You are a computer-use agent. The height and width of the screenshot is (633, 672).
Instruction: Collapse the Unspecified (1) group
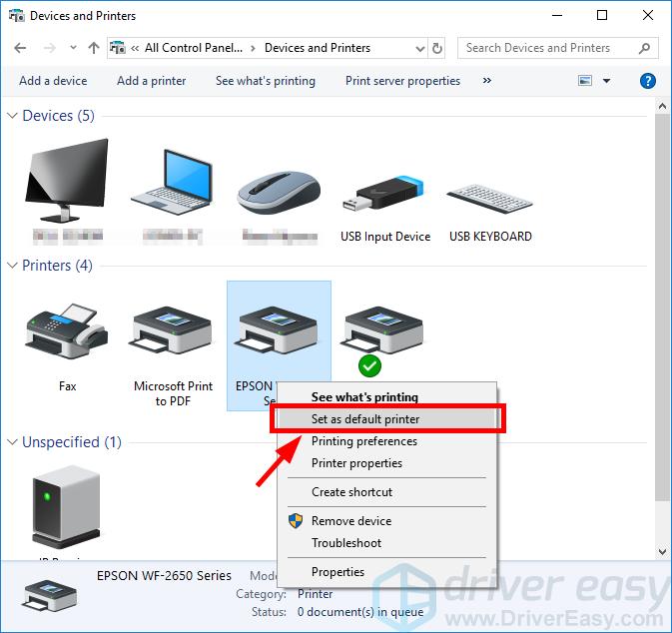13,442
